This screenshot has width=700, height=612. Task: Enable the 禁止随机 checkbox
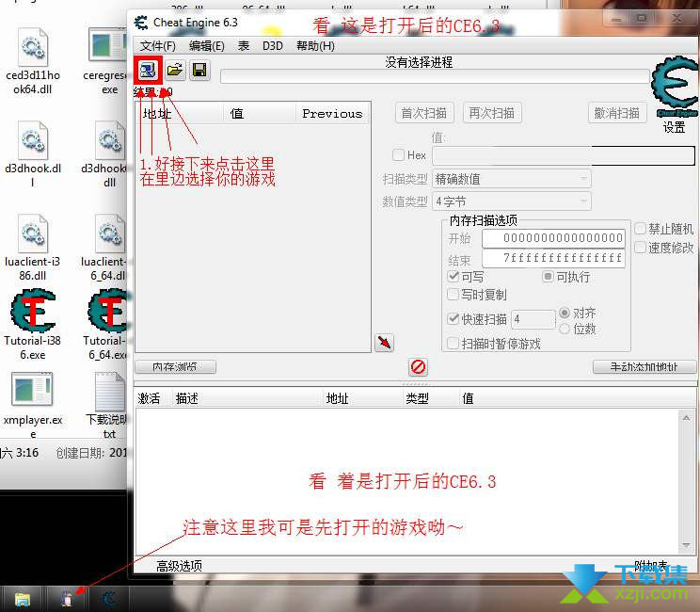pos(640,229)
